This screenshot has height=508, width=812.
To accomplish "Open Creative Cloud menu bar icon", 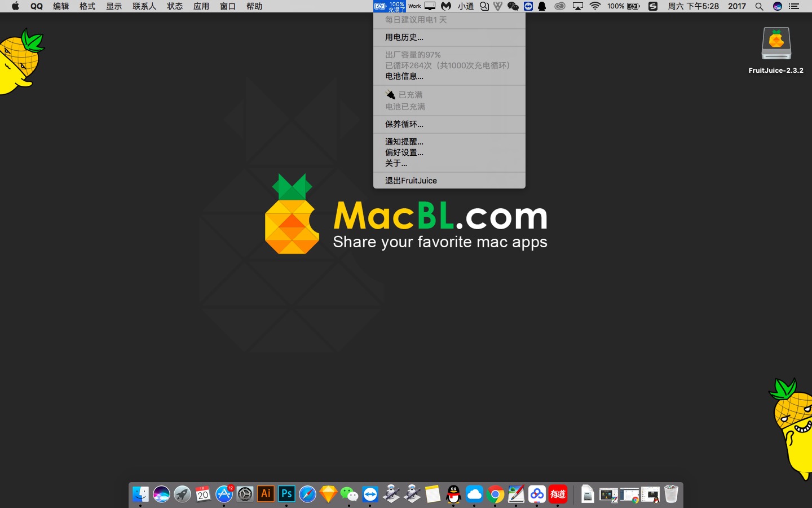I will click(x=559, y=6).
